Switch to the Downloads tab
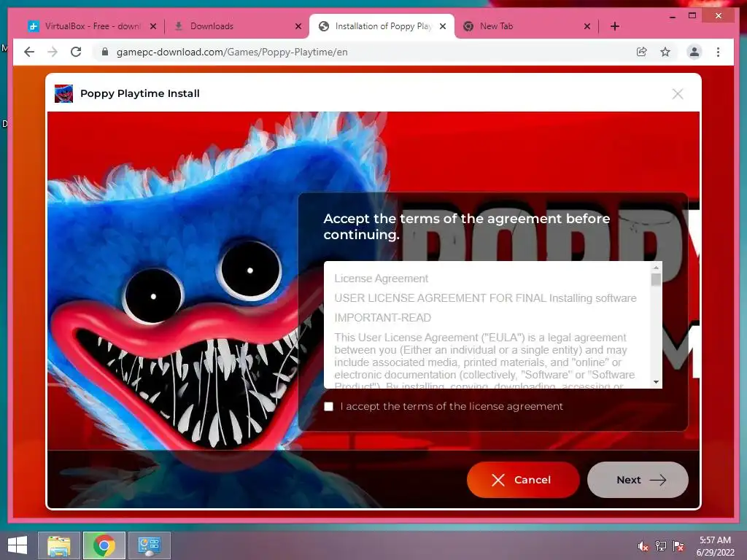The image size is (747, 560). [239, 26]
